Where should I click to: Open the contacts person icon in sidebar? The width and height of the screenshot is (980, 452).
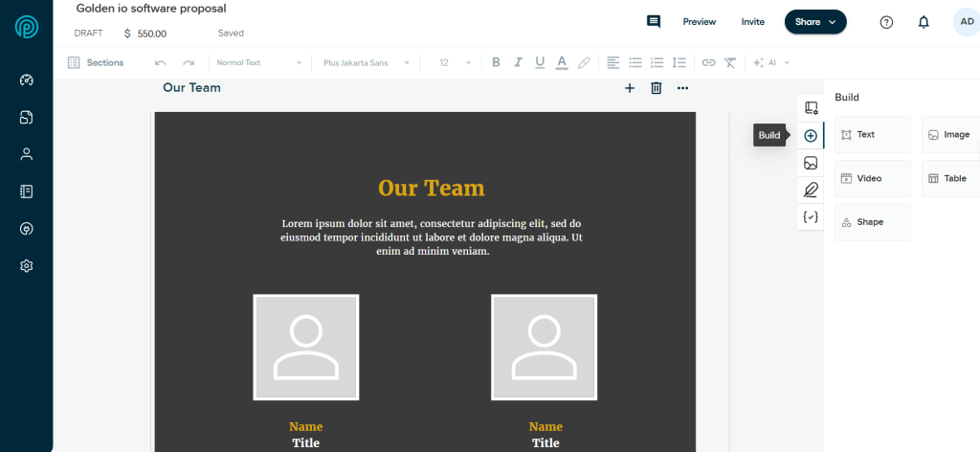tap(26, 154)
